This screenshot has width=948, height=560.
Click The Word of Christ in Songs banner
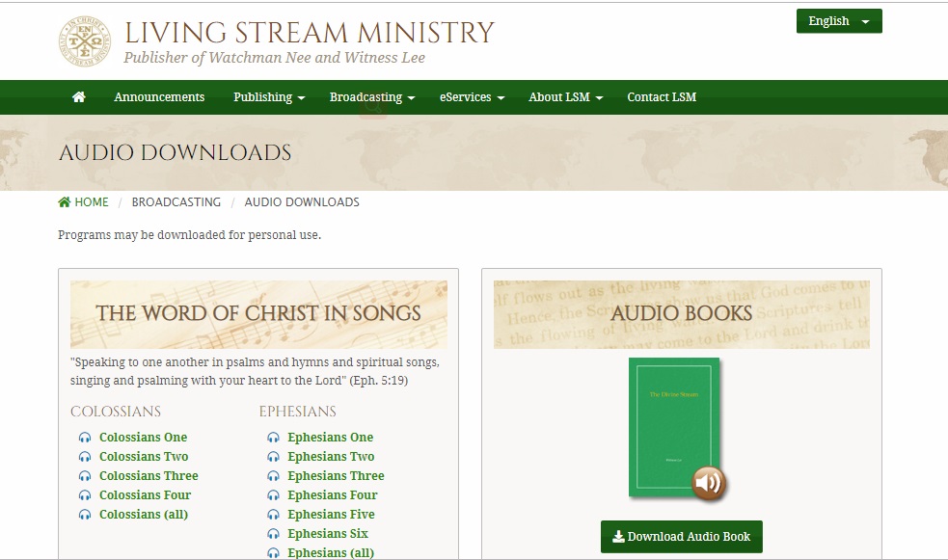point(258,315)
